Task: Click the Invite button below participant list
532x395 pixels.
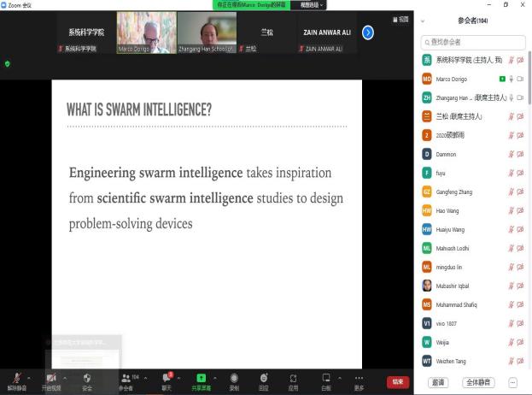Action: [x=438, y=382]
